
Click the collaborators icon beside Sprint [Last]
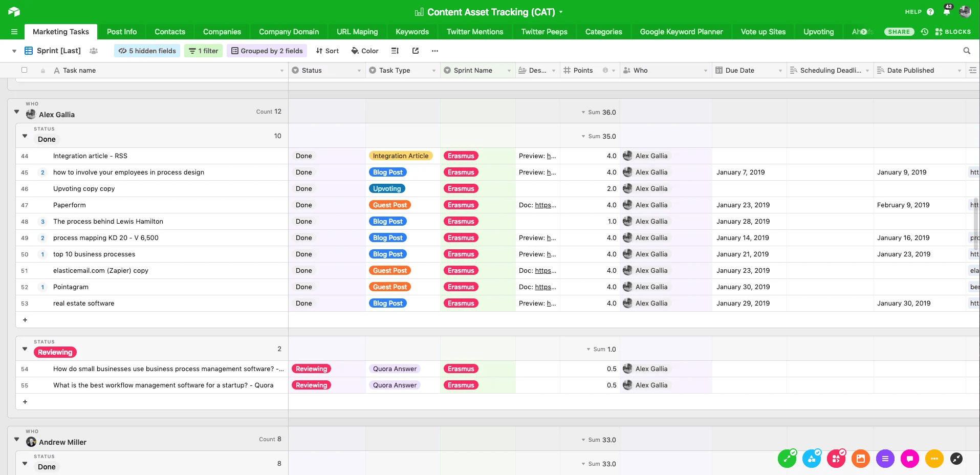pos(94,51)
